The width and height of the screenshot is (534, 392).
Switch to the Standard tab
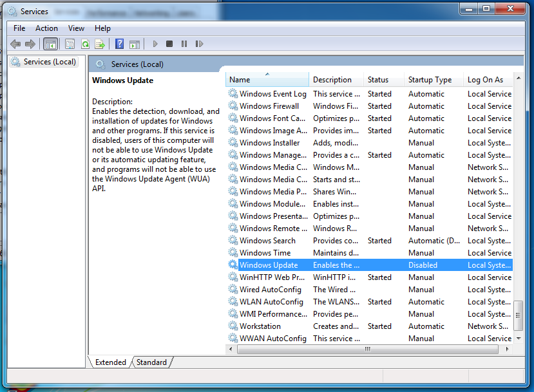(151, 362)
